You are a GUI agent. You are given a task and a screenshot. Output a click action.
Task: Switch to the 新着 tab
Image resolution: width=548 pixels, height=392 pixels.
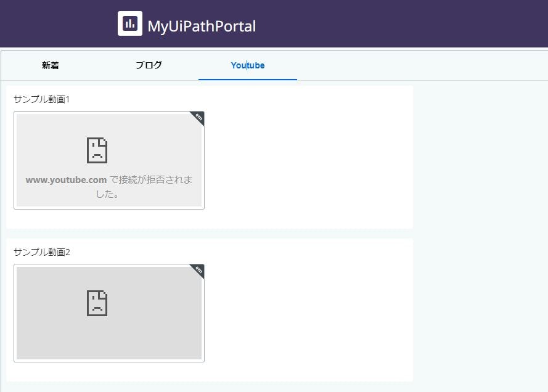pos(49,64)
